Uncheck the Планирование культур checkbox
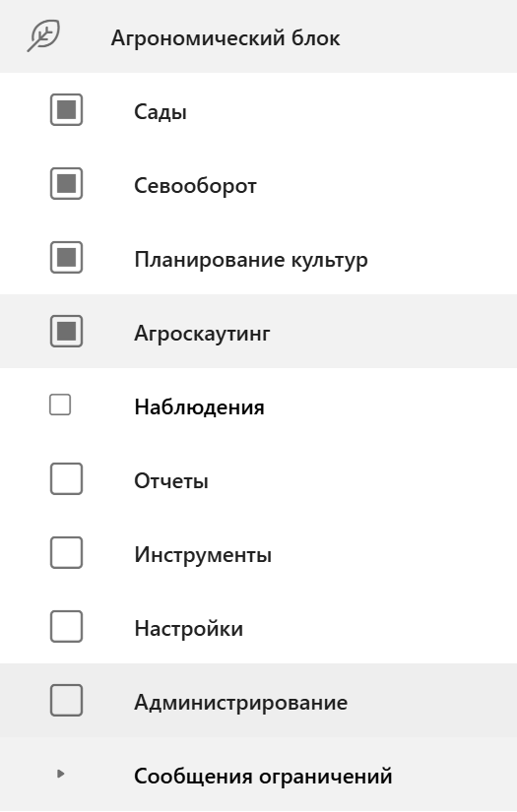The height and width of the screenshot is (812, 517). pyautogui.click(x=66, y=257)
